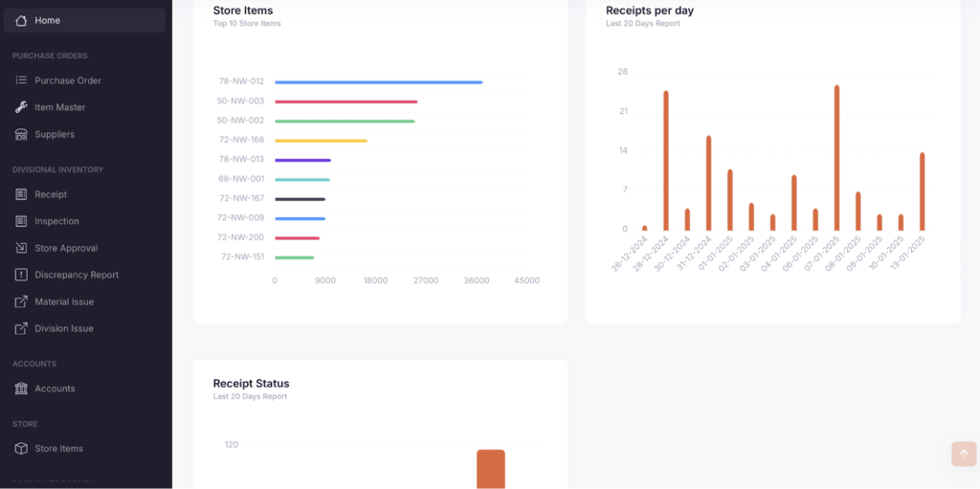
Task: Click the Suppliers shop icon
Action: point(21,134)
